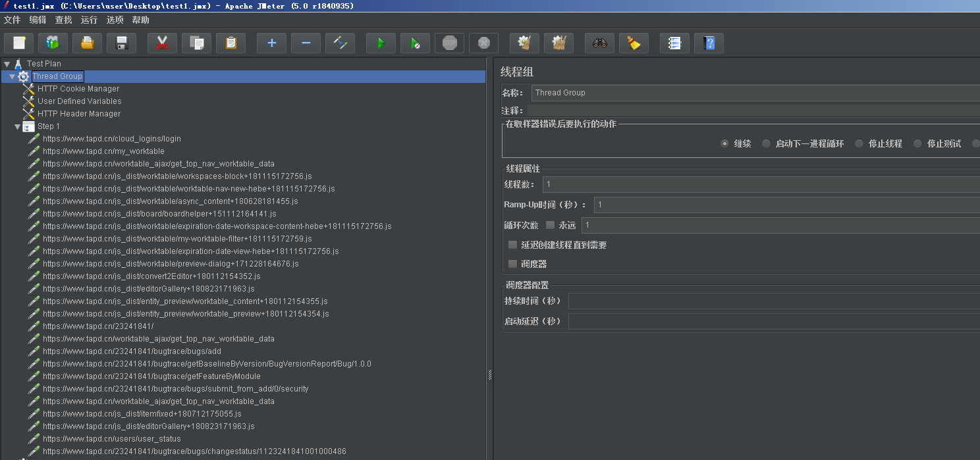This screenshot has height=460, width=980.
Task: Click the 线程数 input field
Action: pyautogui.click(x=761, y=184)
